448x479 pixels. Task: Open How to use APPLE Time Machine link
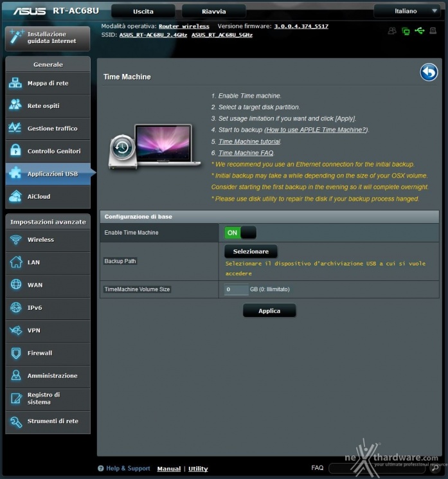tap(316, 130)
